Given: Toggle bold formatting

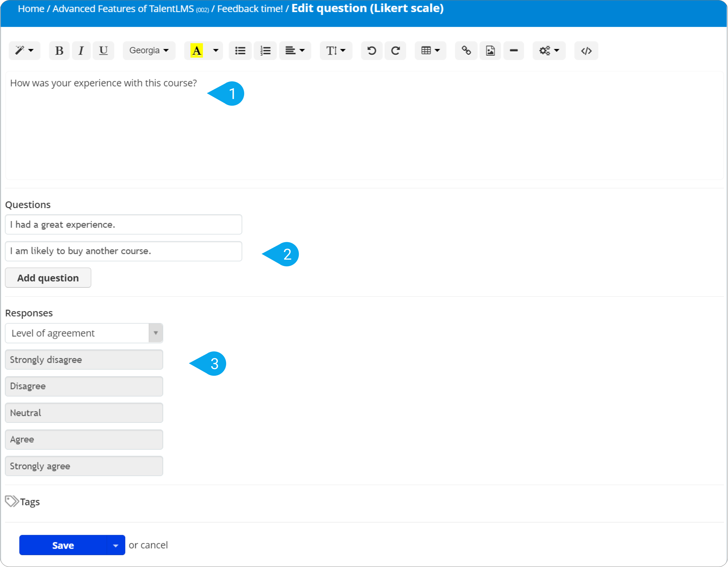Looking at the screenshot, I should tap(59, 51).
